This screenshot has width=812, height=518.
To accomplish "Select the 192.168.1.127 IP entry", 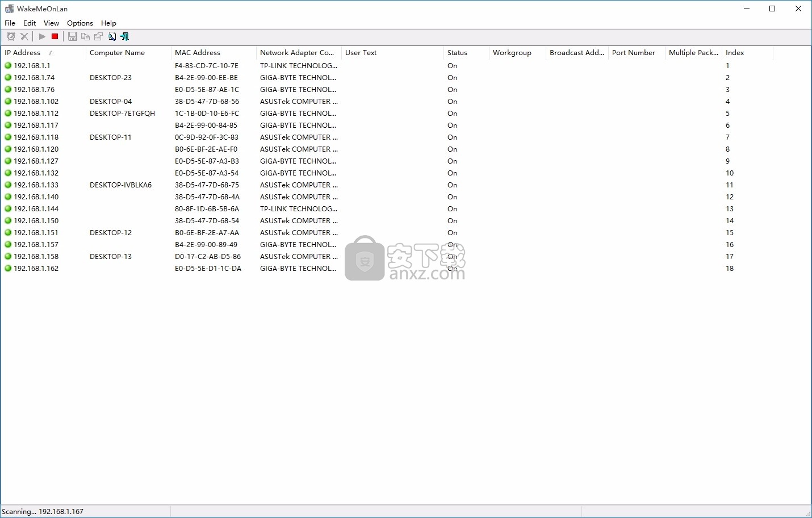I will point(36,161).
